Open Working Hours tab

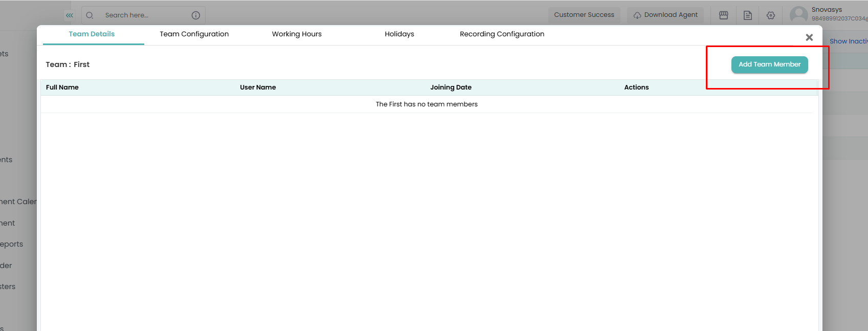297,34
